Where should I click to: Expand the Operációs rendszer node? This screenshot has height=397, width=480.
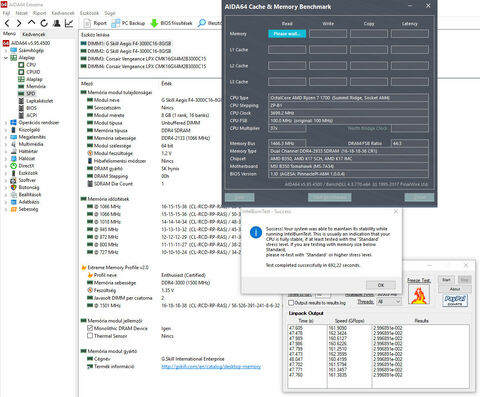[x=6, y=123]
